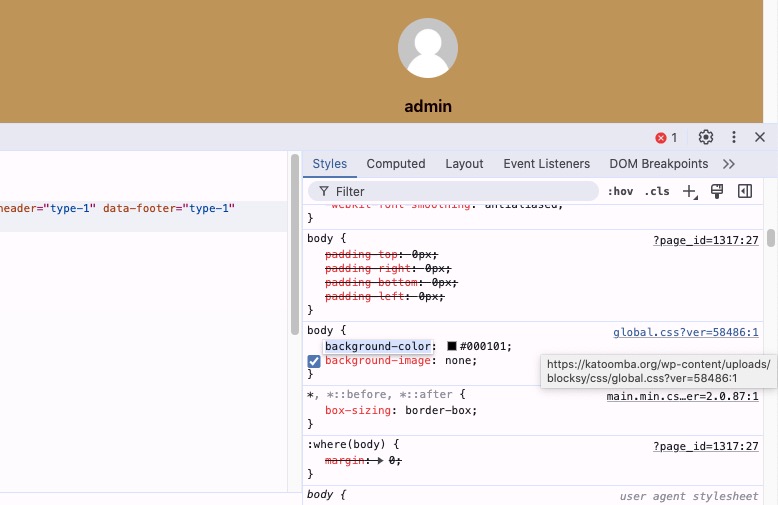Open the main.min.cs…er=2.0.87:1 source link
The image size is (778, 505).
[x=682, y=396]
